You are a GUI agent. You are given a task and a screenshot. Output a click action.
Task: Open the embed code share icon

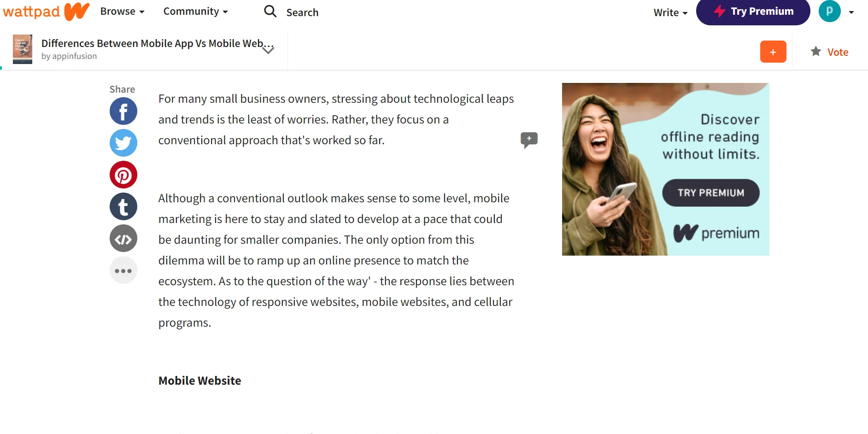123,238
